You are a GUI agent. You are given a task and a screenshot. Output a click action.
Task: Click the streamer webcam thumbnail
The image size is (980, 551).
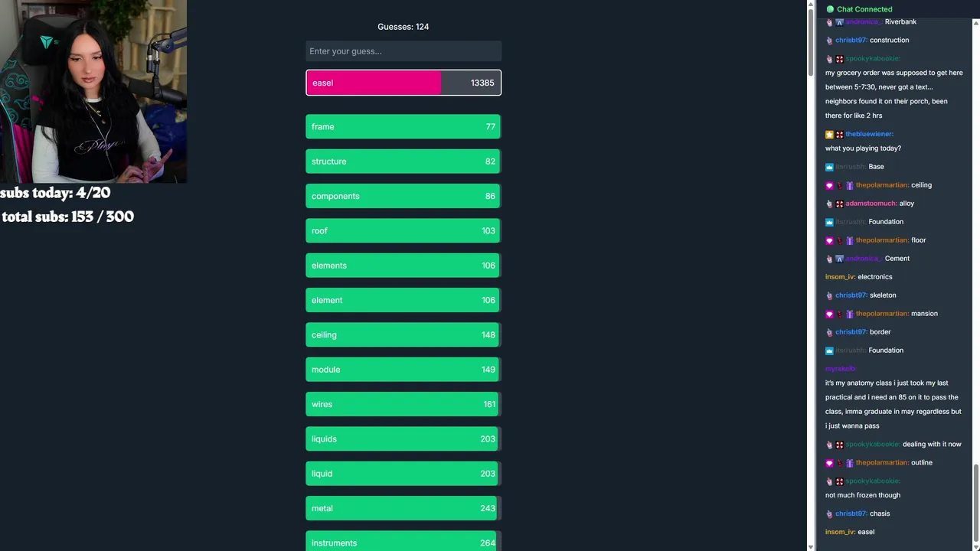(x=93, y=91)
